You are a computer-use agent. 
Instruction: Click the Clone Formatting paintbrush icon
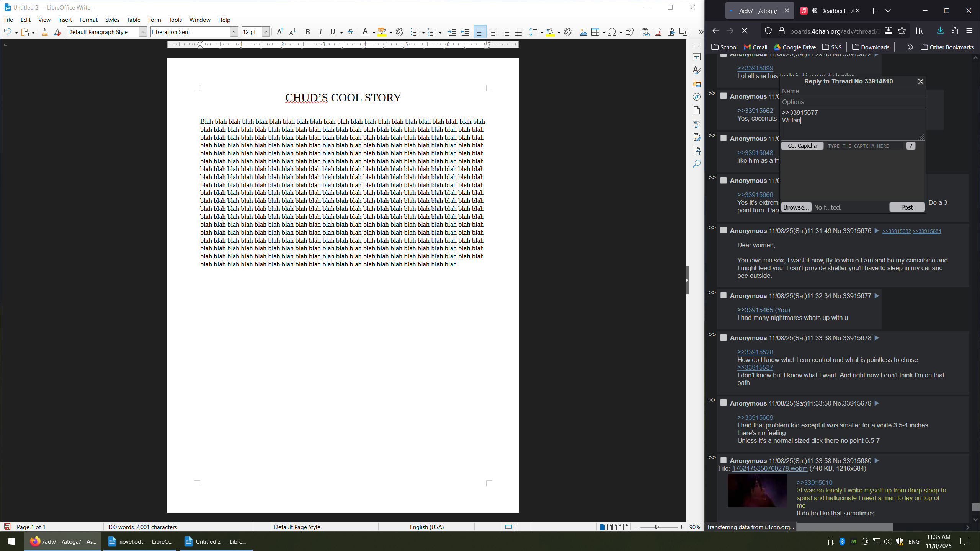coord(45,32)
